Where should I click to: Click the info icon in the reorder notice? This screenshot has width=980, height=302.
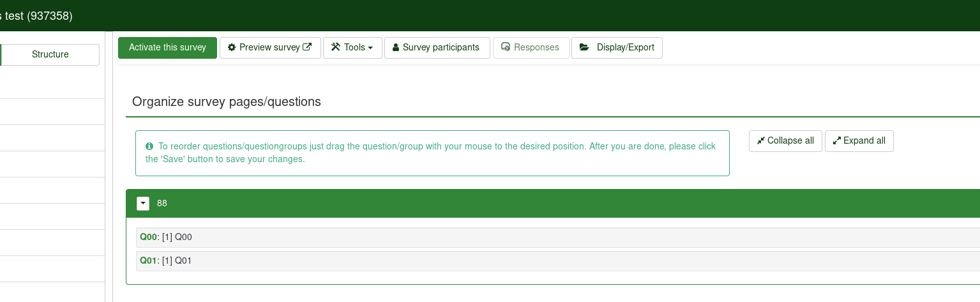click(x=149, y=146)
